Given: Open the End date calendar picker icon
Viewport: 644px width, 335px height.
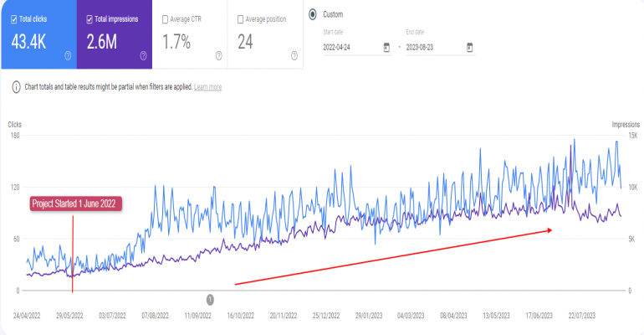Looking at the screenshot, I should coord(470,48).
